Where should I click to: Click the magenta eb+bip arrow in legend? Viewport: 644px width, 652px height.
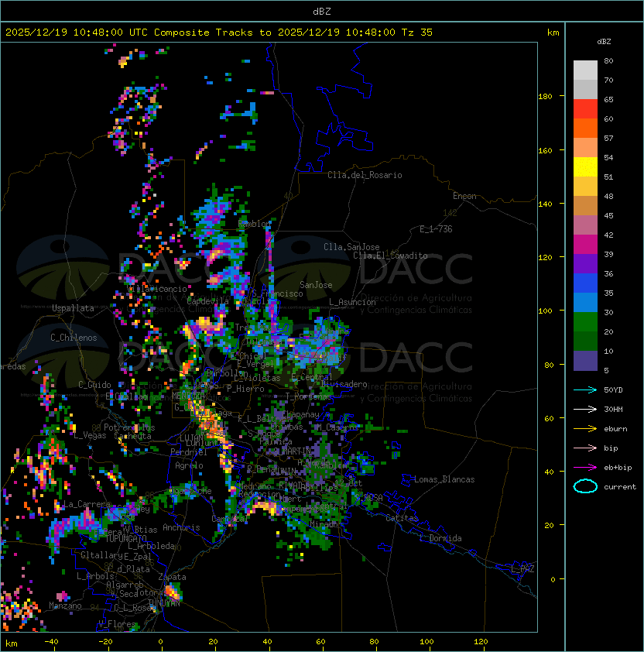585,468
